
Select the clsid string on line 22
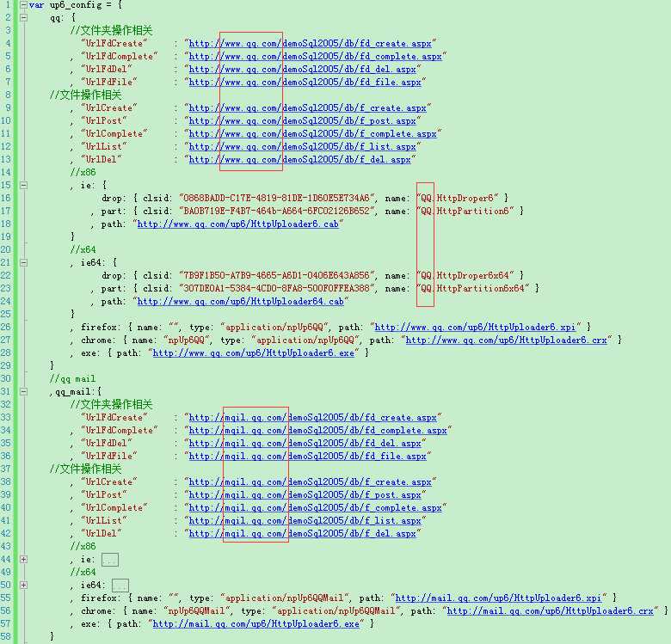276,275
